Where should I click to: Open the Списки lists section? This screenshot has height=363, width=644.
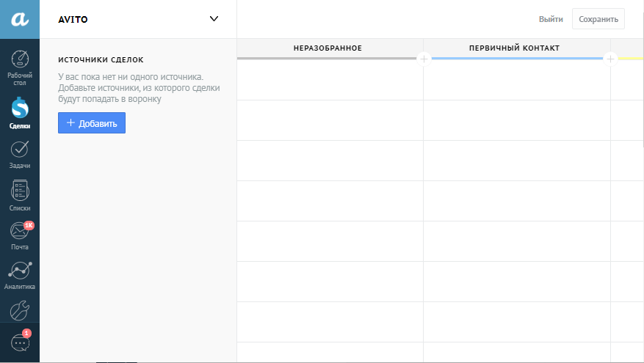pyautogui.click(x=20, y=196)
